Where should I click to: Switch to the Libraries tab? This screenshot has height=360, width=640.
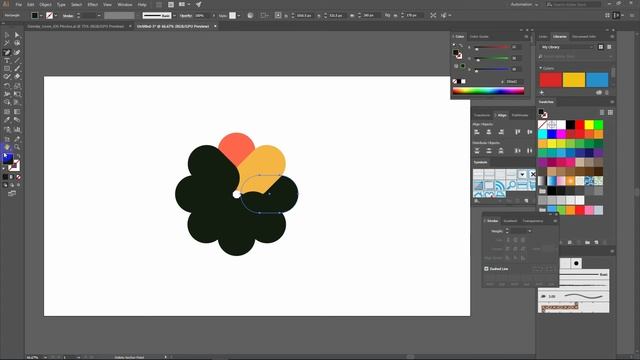coord(560,36)
